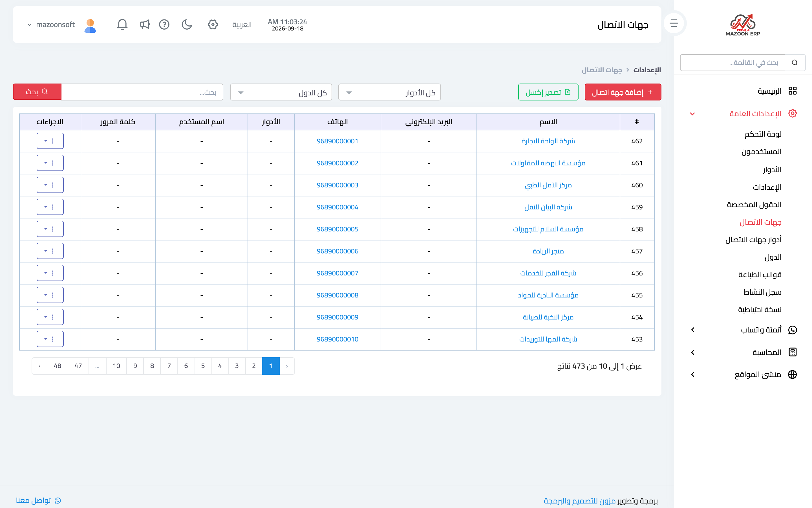Expand the أتمتة واتساب menu section
This screenshot has width=812, height=508.
click(692, 330)
